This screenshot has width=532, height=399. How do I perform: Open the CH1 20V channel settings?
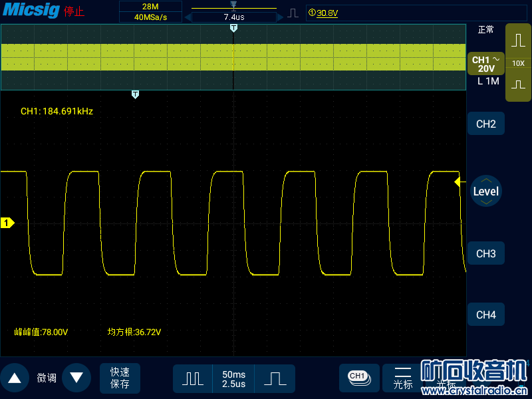click(x=485, y=65)
